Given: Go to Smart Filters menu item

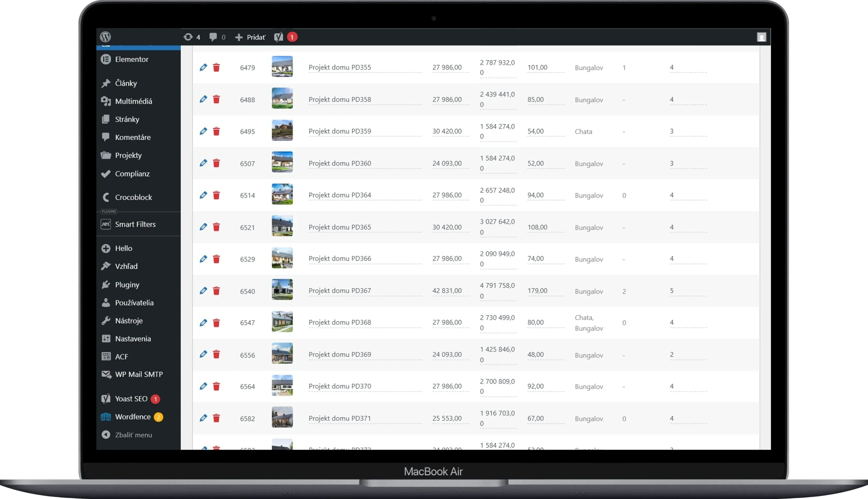Looking at the screenshot, I should pos(135,224).
